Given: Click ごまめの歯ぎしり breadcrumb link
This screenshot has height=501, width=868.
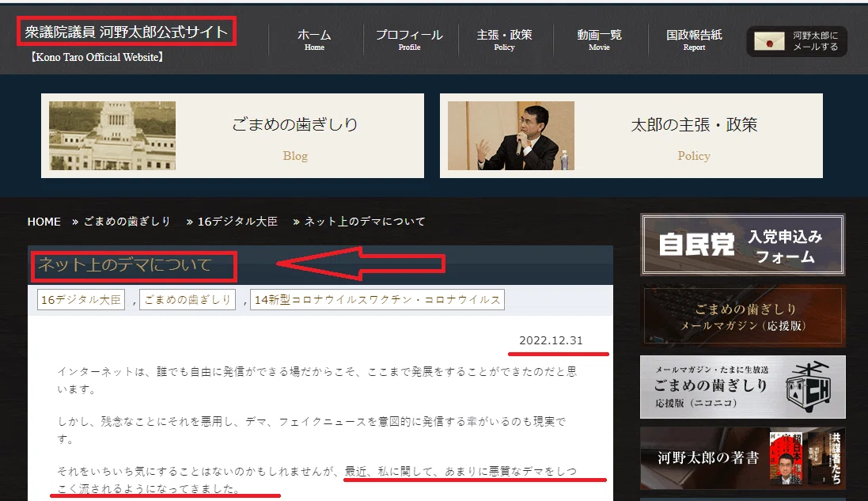Looking at the screenshot, I should pos(127,222).
